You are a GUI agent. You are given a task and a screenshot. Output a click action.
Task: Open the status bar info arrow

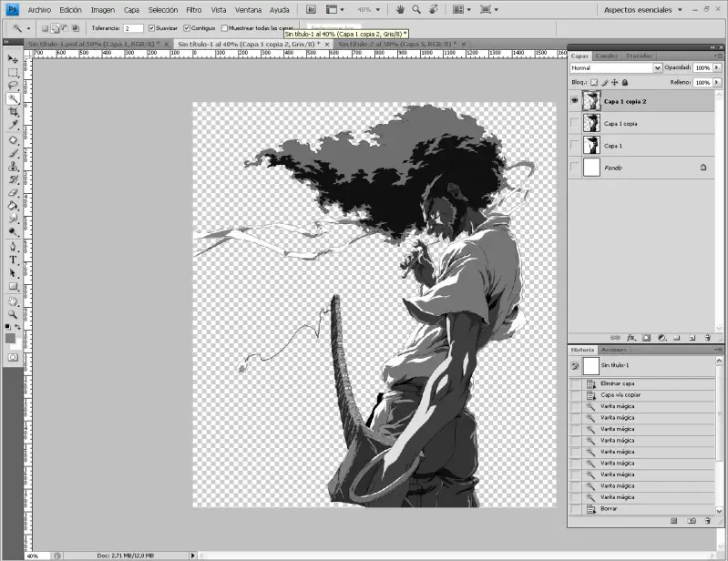(x=192, y=556)
